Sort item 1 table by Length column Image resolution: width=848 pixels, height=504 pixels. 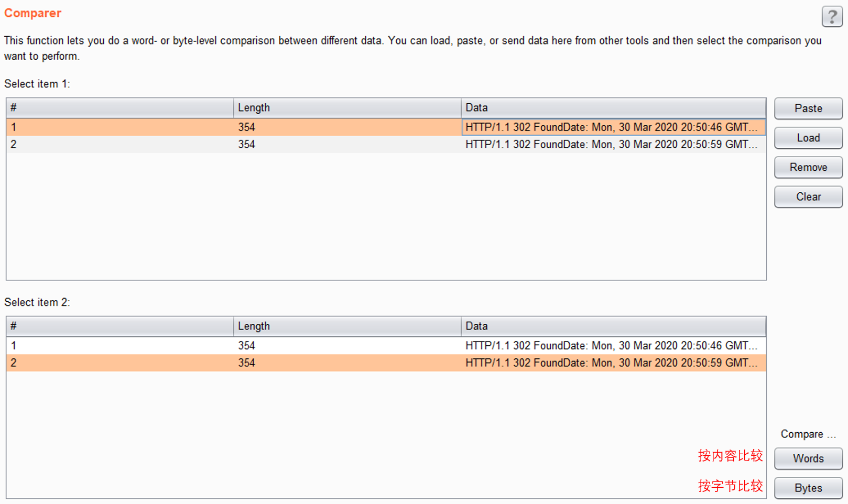(346, 108)
